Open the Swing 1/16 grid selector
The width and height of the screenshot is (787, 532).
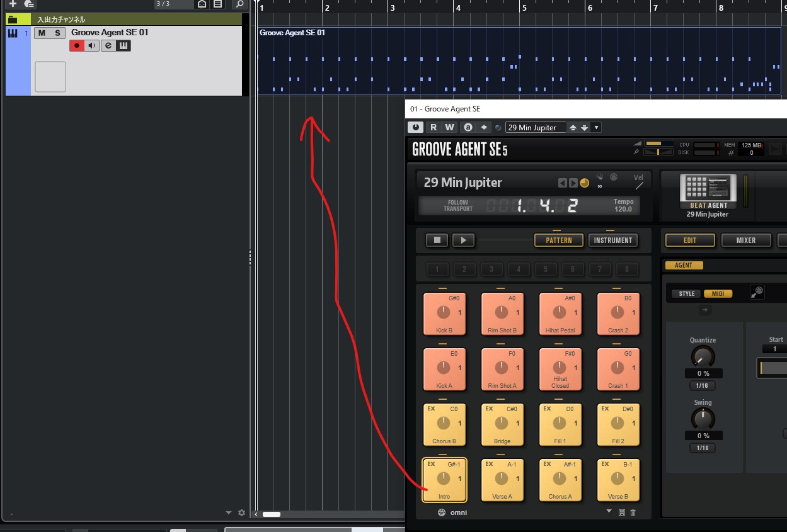(703, 448)
